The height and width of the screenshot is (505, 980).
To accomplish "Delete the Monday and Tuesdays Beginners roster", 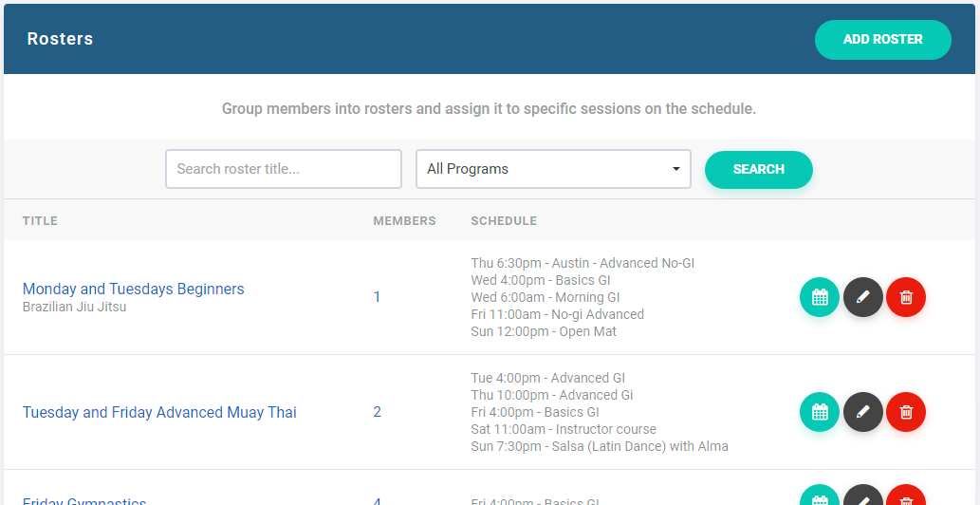I will click(906, 297).
